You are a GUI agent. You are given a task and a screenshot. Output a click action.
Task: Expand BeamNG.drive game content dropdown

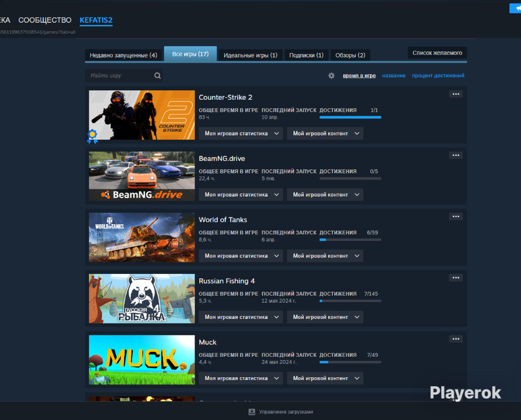tap(325, 195)
